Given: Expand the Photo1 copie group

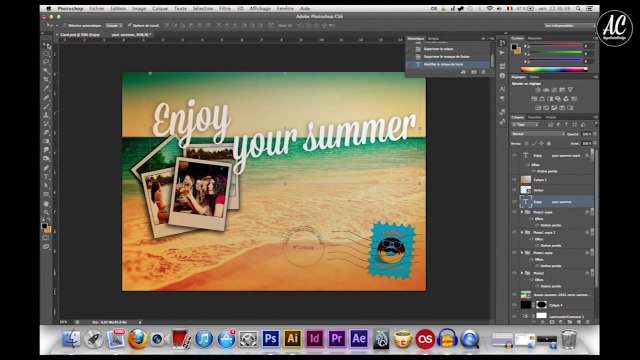Looking at the screenshot, I should [522, 253].
